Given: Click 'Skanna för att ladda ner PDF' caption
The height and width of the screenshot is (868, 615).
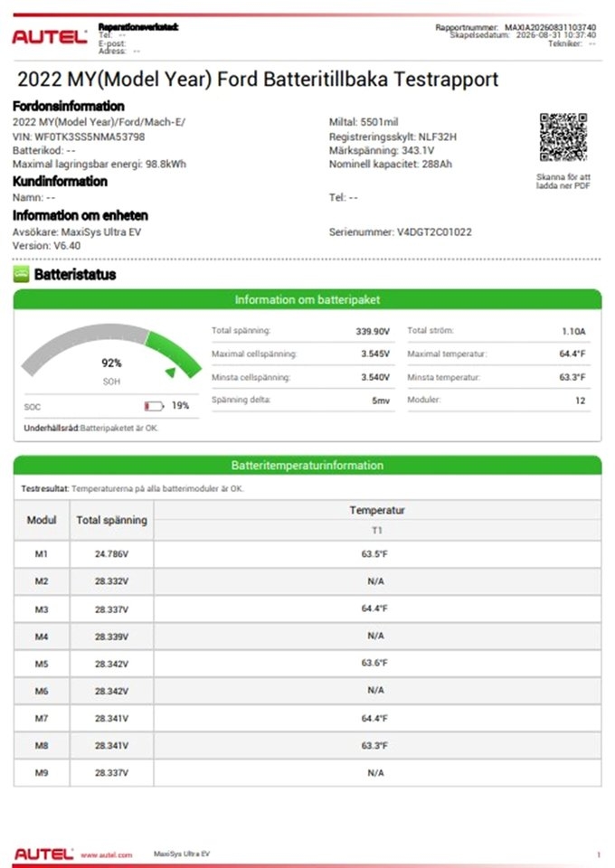Looking at the screenshot, I should click(x=563, y=182).
